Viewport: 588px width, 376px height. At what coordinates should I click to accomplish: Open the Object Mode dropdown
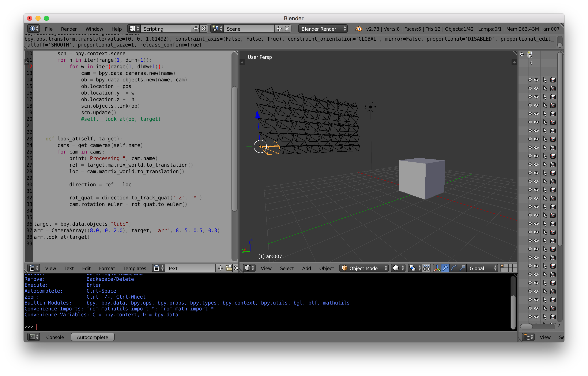(364, 268)
